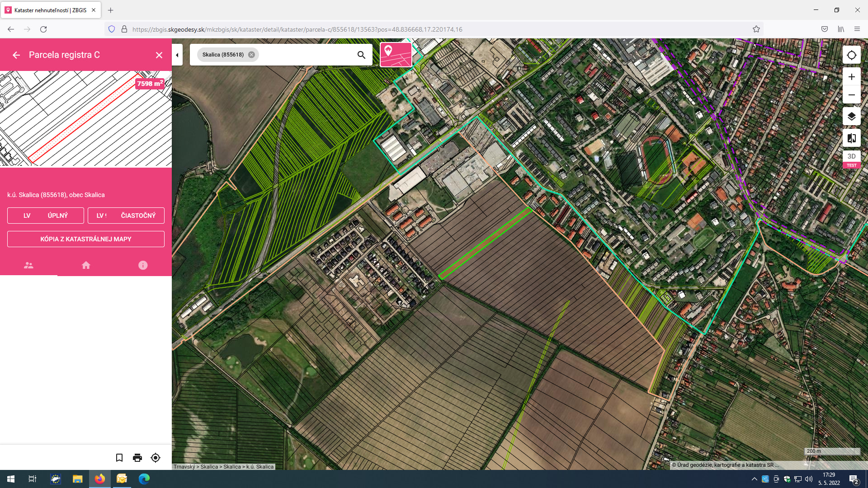Click the Trnavský breadcrumb link
Image resolution: width=868 pixels, height=488 pixels.
(x=184, y=467)
